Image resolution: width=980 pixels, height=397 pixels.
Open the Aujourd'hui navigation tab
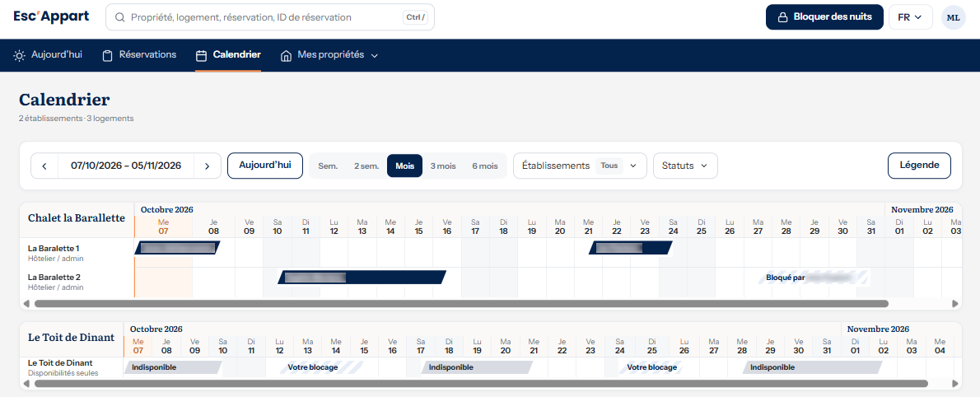pyautogui.click(x=48, y=55)
